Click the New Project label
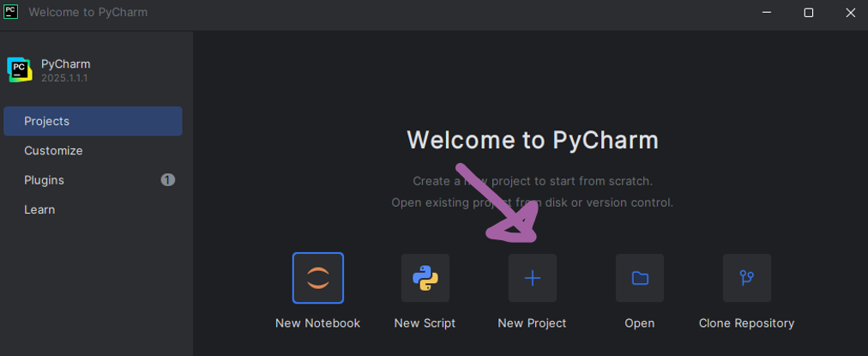The width and height of the screenshot is (868, 356). coord(532,323)
